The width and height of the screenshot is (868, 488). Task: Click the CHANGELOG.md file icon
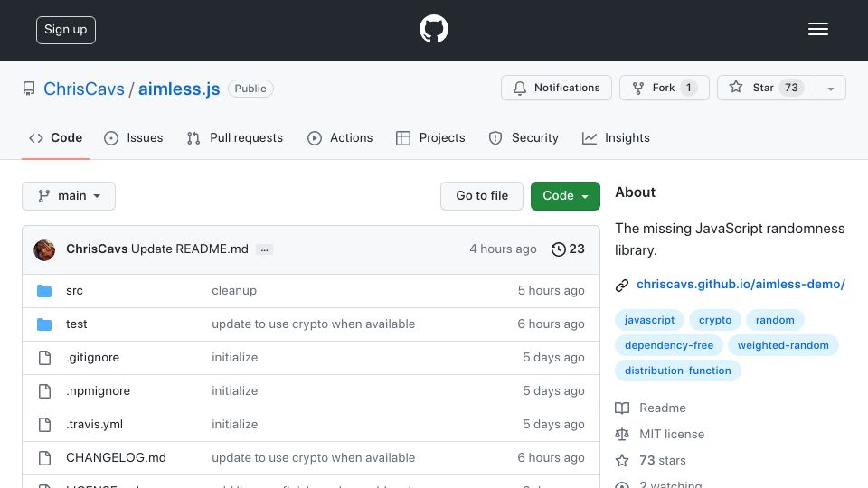45,458
